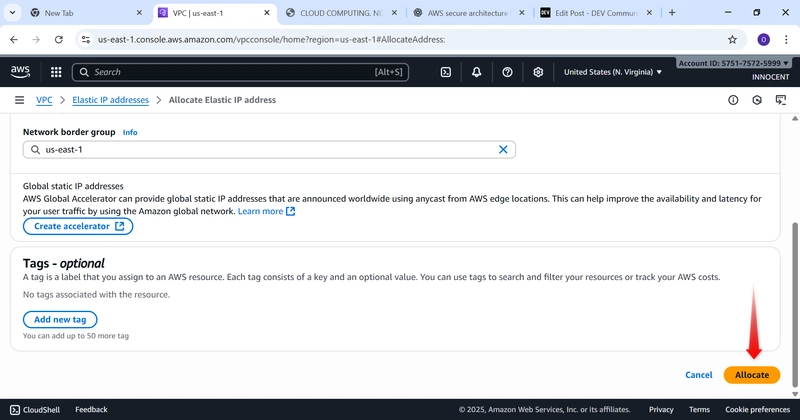Open Feedback in the footer
Image resolution: width=800 pixels, height=420 pixels.
tap(91, 410)
